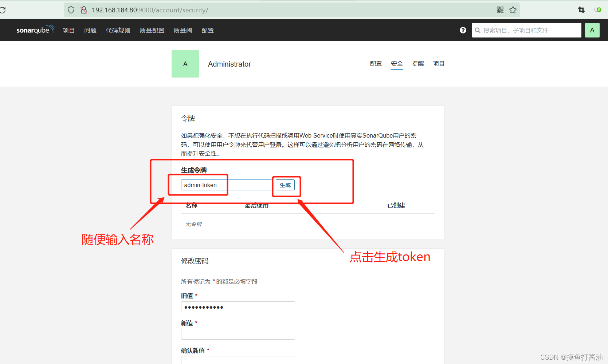The height and width of the screenshot is (364, 608).
Task: Click the 修改密码 section heading
Action: [195, 261]
